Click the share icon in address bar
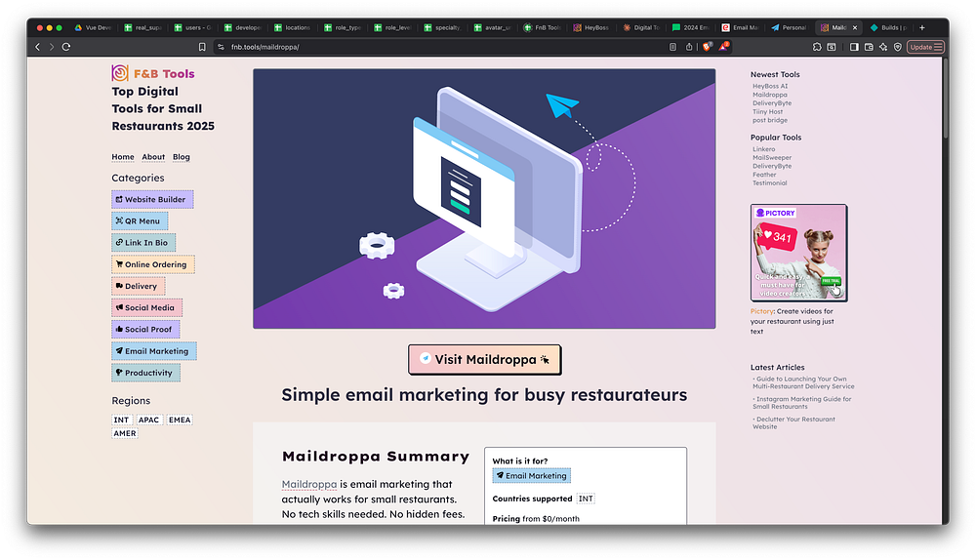The image size is (976, 560). point(689,47)
